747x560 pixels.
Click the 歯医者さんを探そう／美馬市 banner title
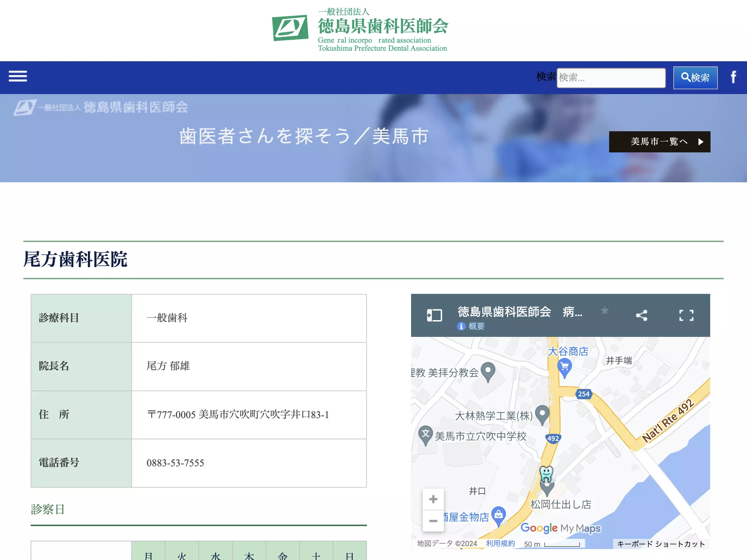pos(304,136)
